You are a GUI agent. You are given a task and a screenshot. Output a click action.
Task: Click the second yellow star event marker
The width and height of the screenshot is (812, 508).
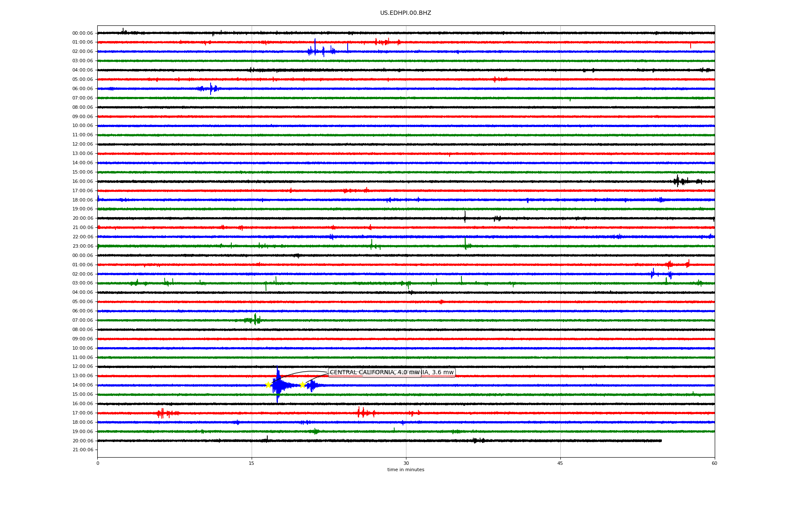click(x=302, y=385)
